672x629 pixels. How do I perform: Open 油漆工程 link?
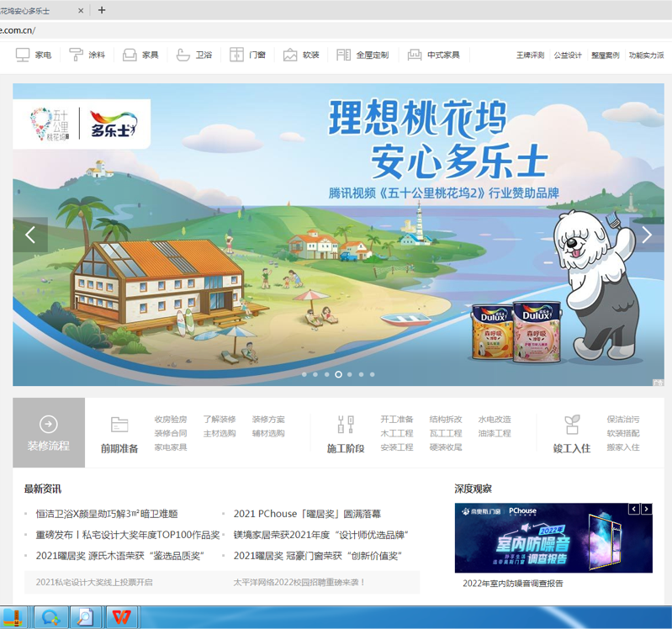click(x=495, y=433)
